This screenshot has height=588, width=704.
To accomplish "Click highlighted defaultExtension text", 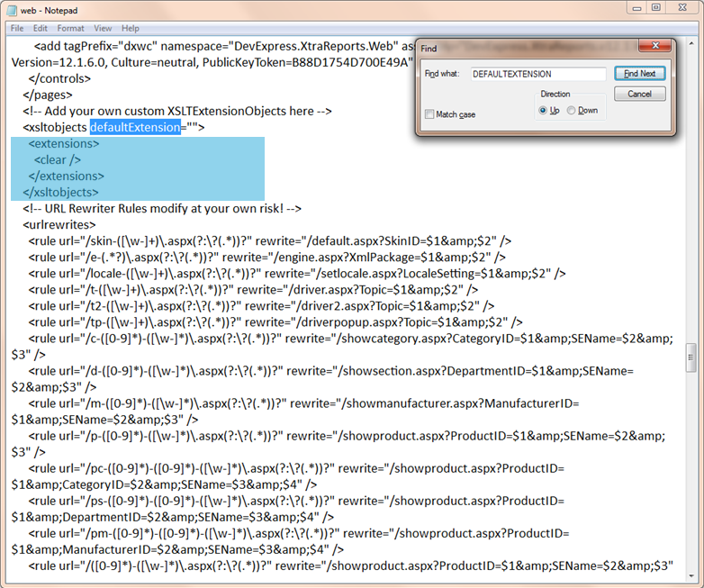I will click(135, 127).
